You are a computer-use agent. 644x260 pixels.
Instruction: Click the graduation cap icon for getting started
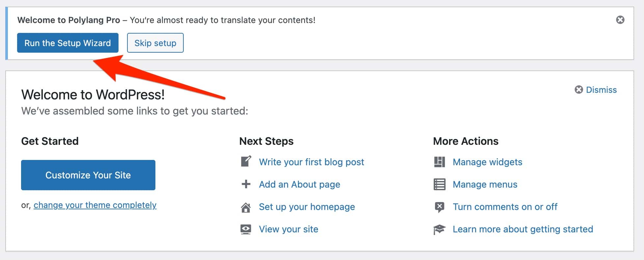[x=439, y=229]
